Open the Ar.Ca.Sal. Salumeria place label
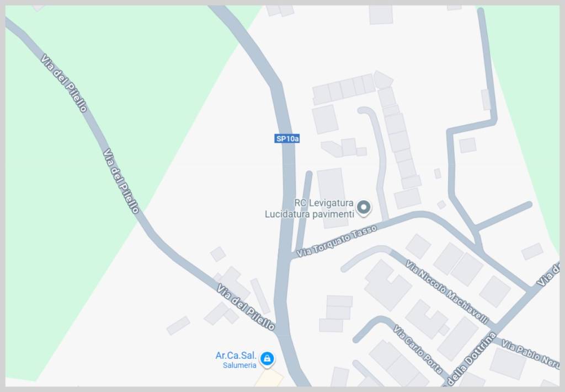565x392 pixels. click(236, 360)
